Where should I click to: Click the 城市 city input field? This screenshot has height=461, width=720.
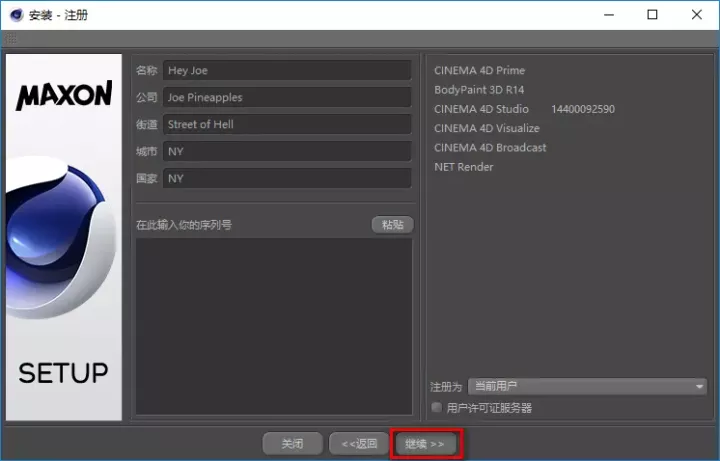coord(287,151)
